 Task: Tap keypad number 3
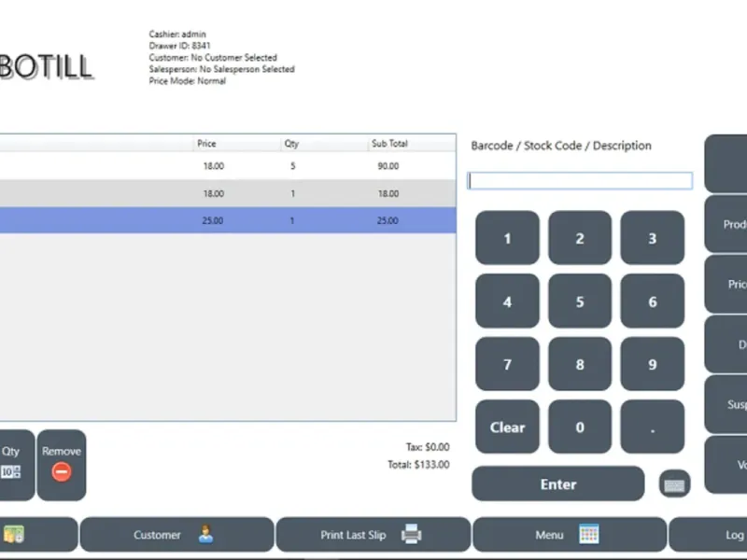pos(653,238)
